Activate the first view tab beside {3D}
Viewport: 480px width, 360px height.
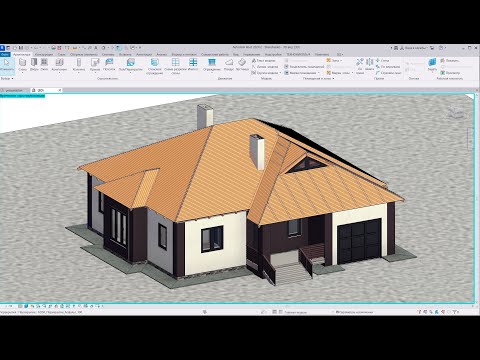pos(15,90)
